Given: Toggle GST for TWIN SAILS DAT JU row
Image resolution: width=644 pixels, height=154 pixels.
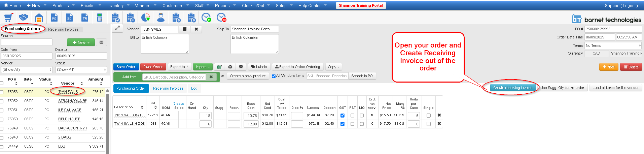Looking at the screenshot, I should 343,115.
